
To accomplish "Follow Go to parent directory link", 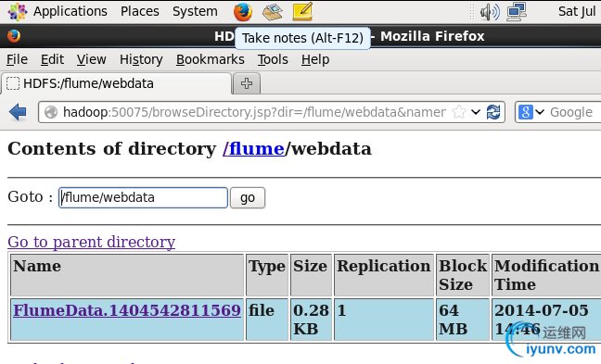I will click(x=91, y=242).
